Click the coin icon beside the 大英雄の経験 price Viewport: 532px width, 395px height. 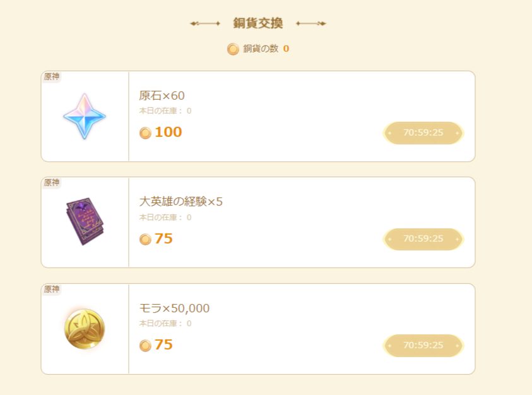click(145, 240)
